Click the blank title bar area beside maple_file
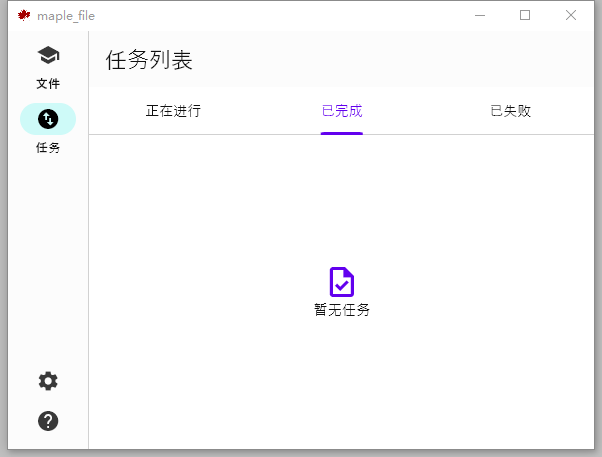Image resolution: width=602 pixels, height=457 pixels. (x=280, y=16)
